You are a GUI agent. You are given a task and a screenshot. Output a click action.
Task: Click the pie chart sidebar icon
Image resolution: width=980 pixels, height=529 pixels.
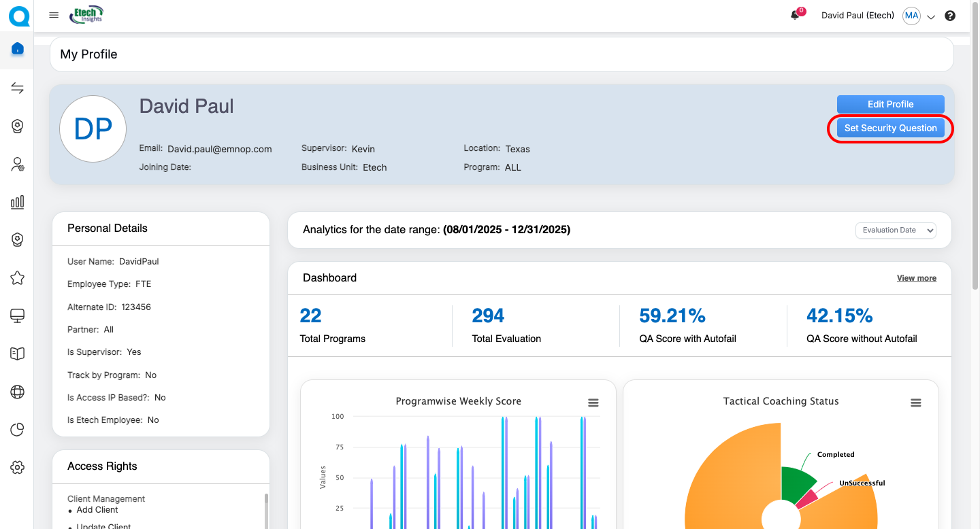(18, 429)
